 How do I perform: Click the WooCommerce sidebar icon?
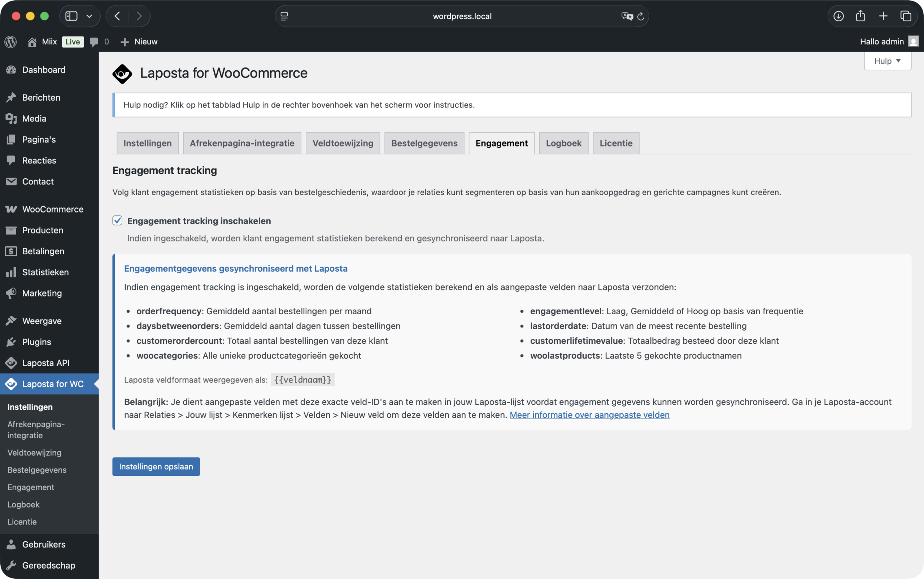pos(11,209)
